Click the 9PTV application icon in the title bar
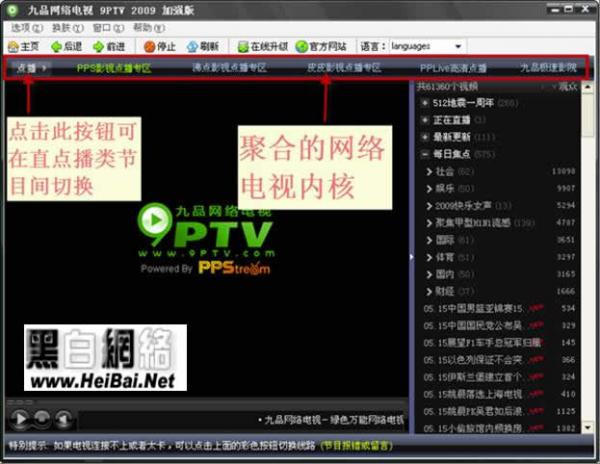 click(x=13, y=10)
